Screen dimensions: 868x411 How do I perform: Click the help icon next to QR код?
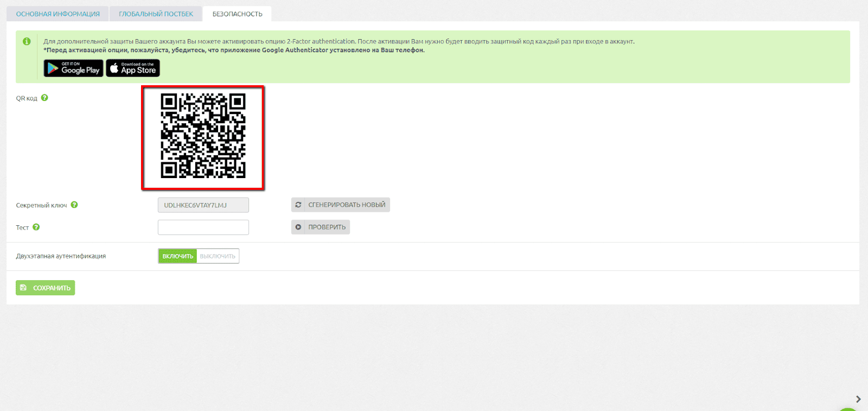coord(44,98)
